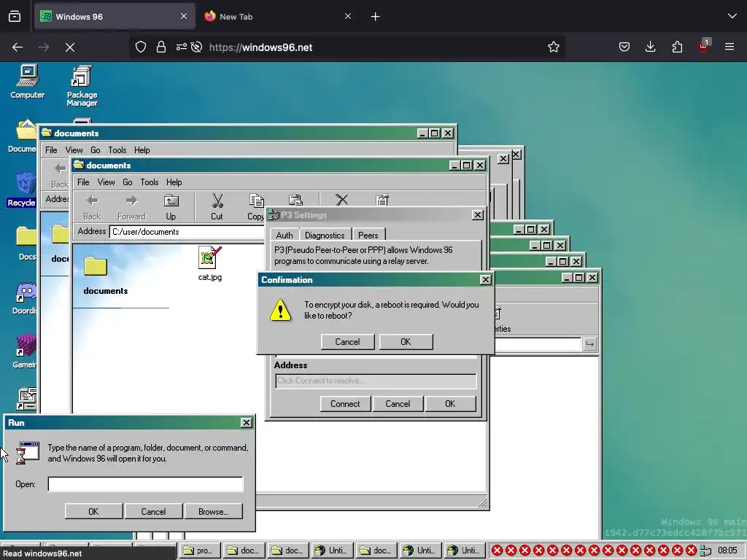Open Tools menu in the rear documents window
747x560 pixels.
117,150
